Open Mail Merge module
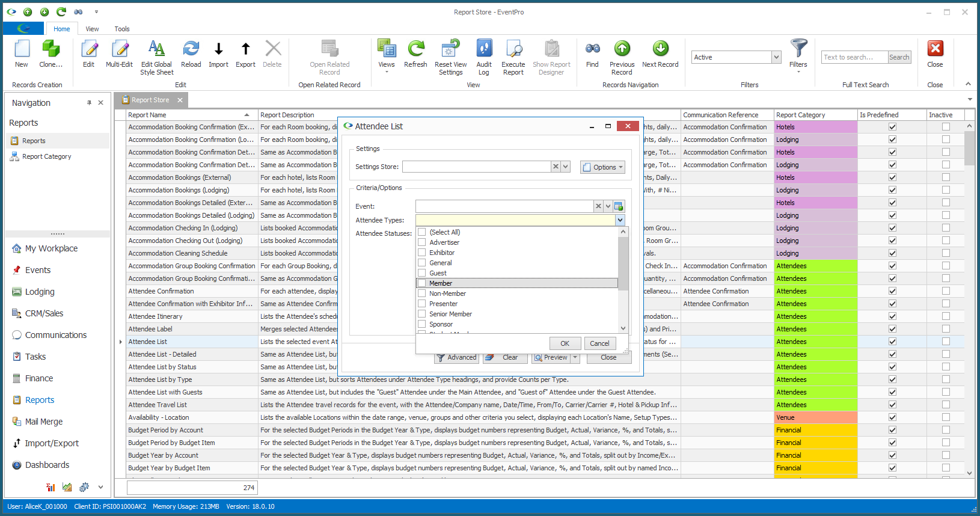 (x=44, y=422)
